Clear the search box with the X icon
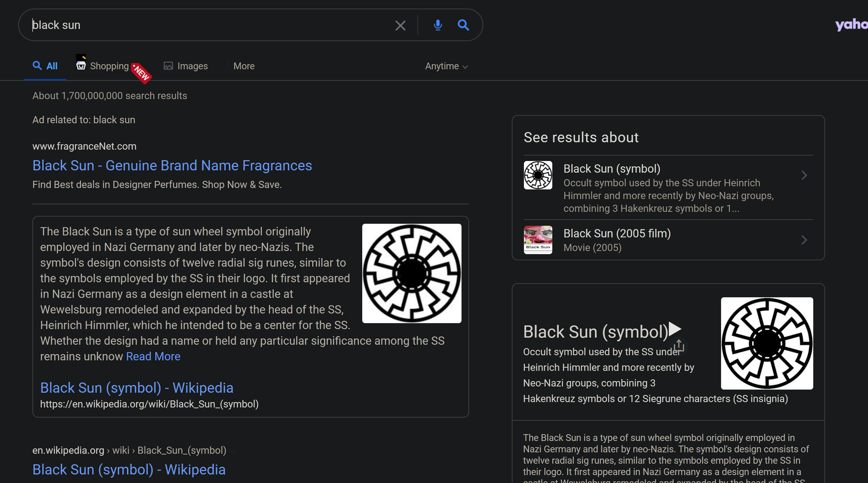Screen dimensions: 868x483 400,25
